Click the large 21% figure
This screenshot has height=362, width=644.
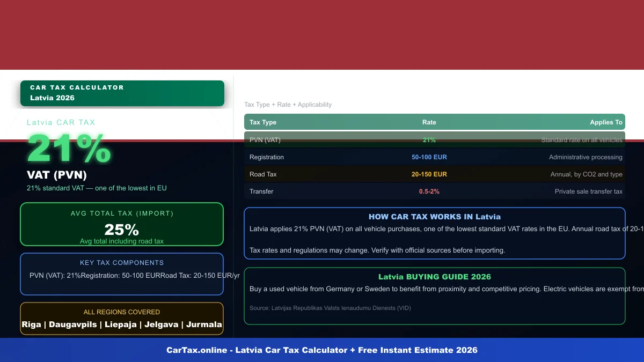point(69,149)
